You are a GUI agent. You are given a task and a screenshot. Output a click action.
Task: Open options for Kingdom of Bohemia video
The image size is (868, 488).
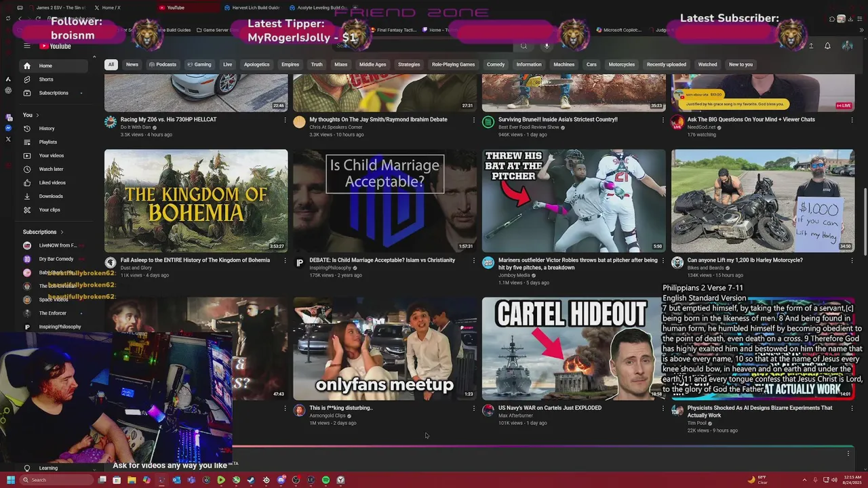[x=285, y=260]
